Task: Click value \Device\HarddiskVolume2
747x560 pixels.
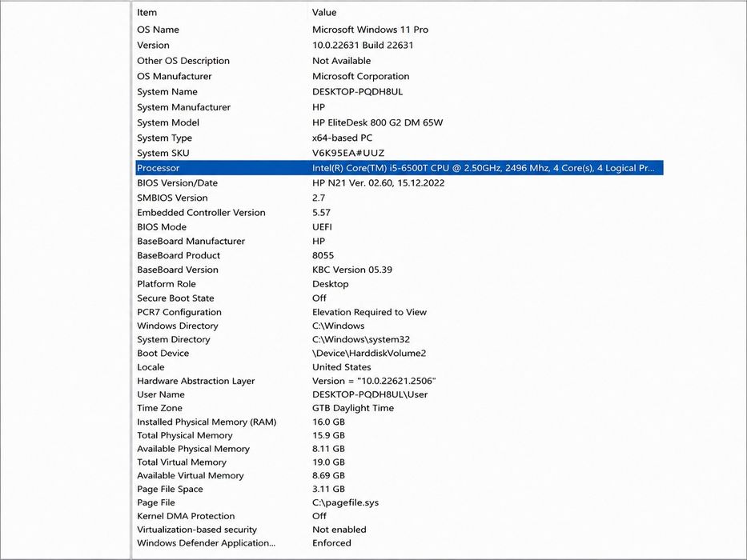Action: (x=369, y=354)
